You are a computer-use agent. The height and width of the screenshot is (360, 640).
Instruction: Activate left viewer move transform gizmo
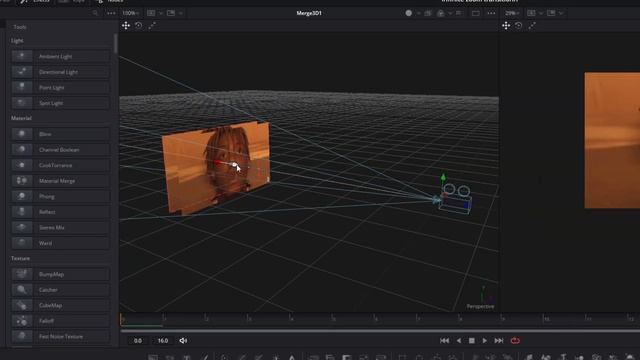pos(126,26)
